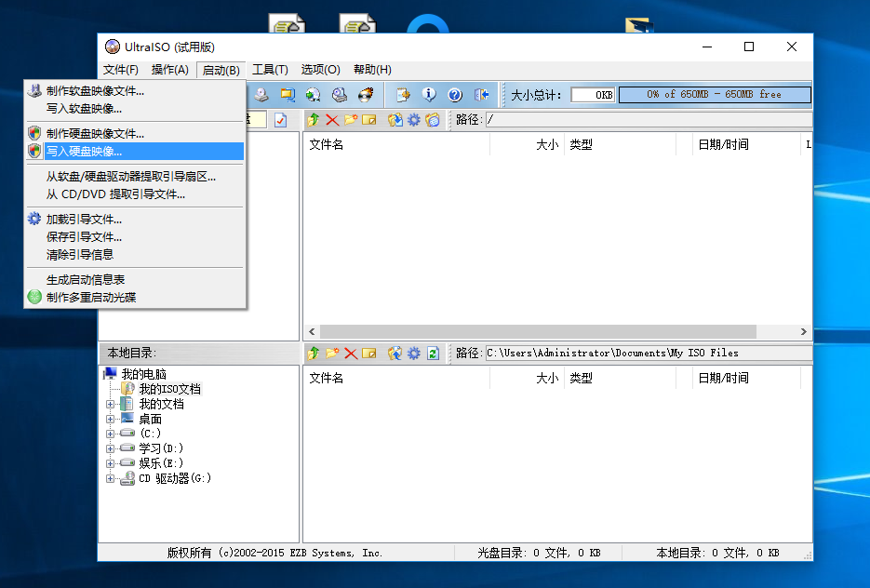Sort local list by 大小 column header
Screen dimensions: 870x588
click(x=527, y=379)
